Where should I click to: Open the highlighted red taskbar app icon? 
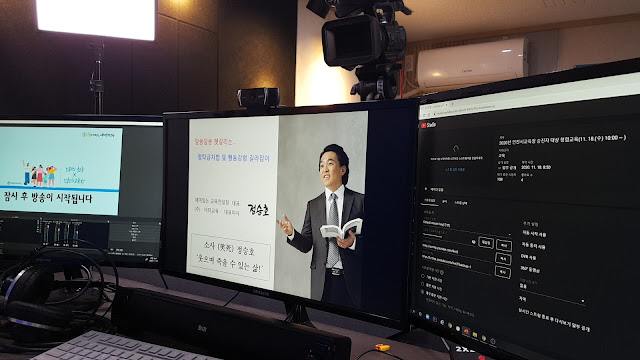pyautogui.click(x=466, y=331)
